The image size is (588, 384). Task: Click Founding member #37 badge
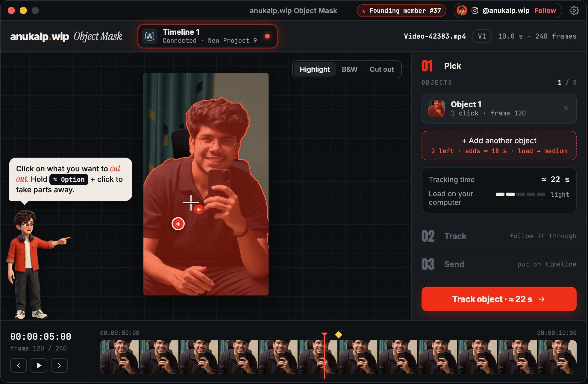click(401, 11)
